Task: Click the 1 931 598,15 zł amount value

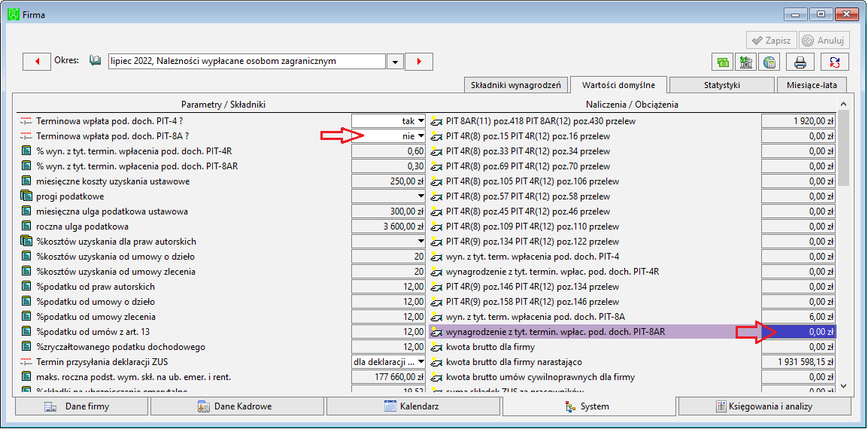Action: pos(798,362)
